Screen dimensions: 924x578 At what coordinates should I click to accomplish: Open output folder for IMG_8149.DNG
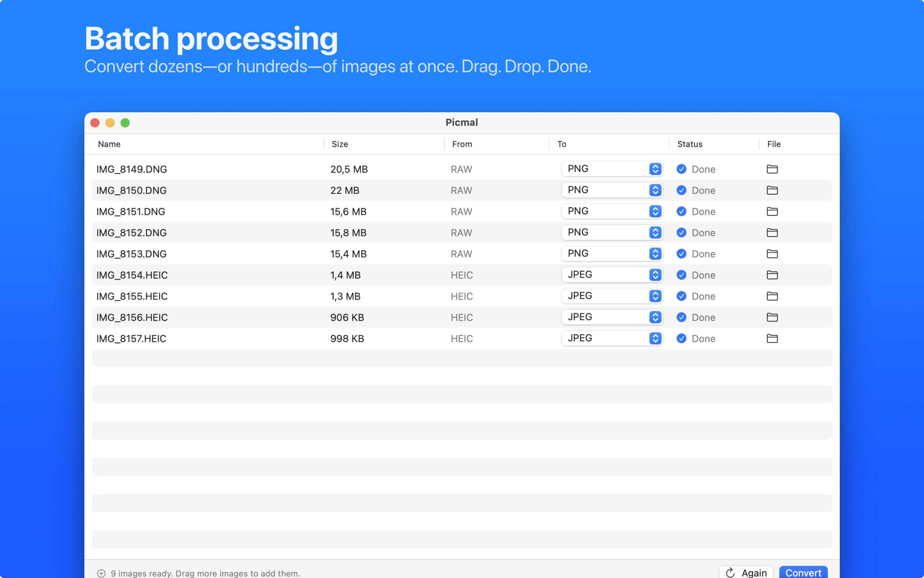pyautogui.click(x=772, y=169)
